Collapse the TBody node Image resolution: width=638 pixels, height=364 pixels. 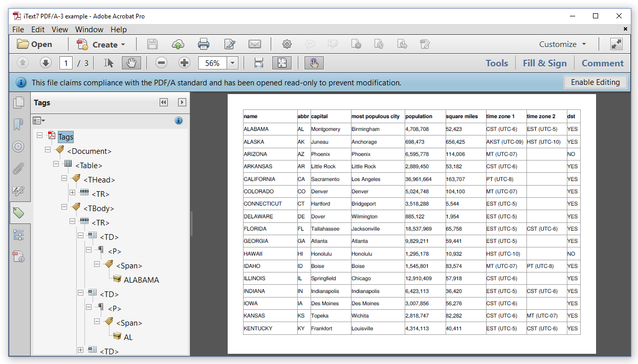64,207
